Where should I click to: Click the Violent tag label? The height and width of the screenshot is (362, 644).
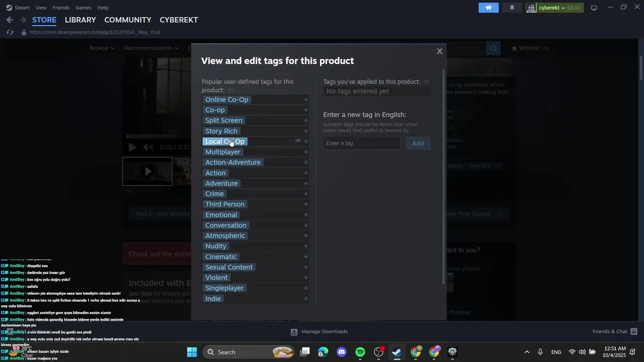[216, 278]
